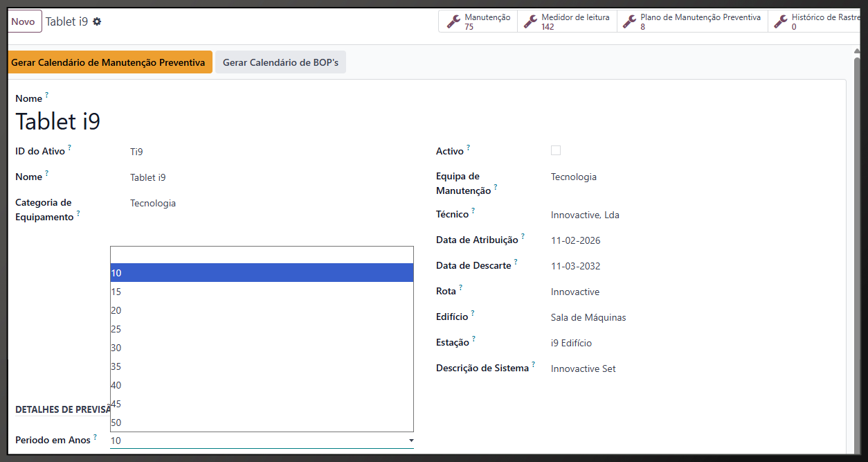Open Plano de Manutenção Preventiva 8 tab
The width and height of the screenshot is (868, 462).
pos(691,21)
